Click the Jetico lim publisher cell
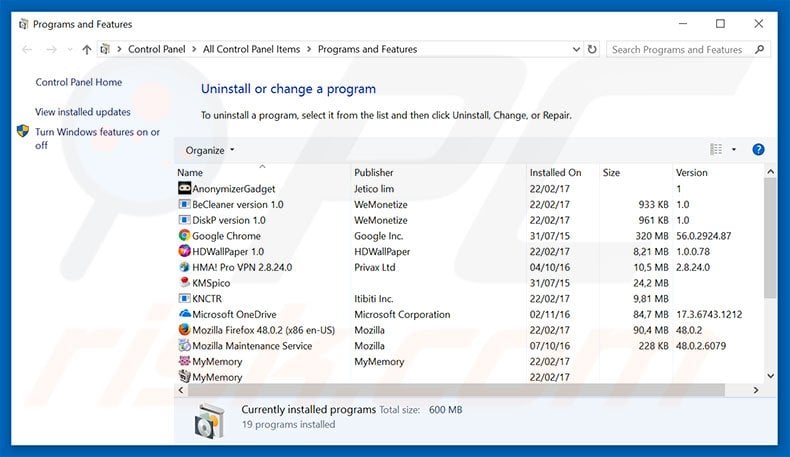The width and height of the screenshot is (790, 457). (x=374, y=188)
